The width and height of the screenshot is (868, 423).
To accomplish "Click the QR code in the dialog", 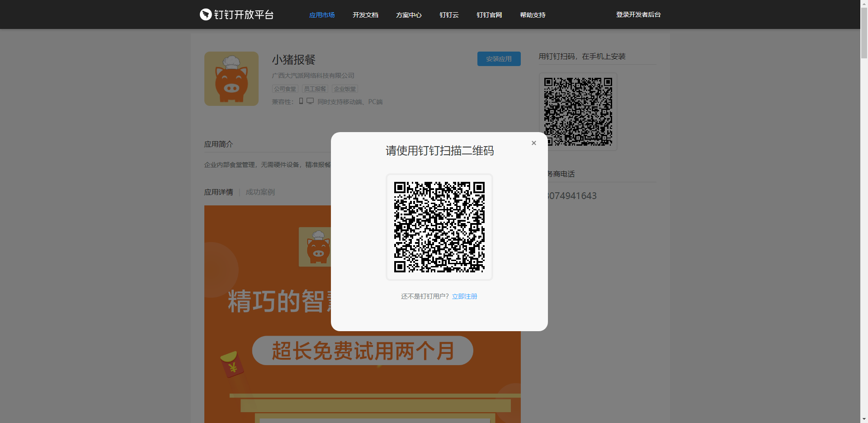I will pyautogui.click(x=439, y=227).
